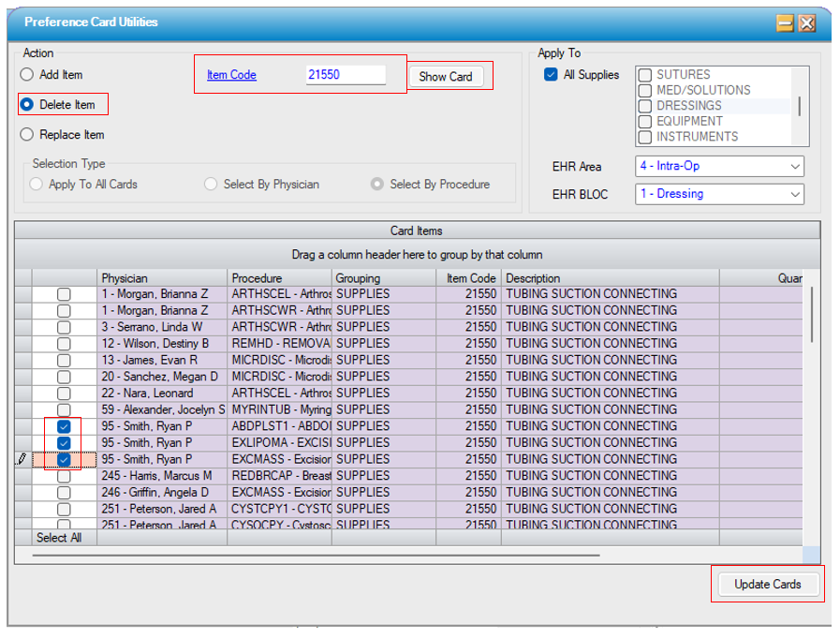Sort by the Physician column header
The image size is (840, 639).
tap(162, 278)
